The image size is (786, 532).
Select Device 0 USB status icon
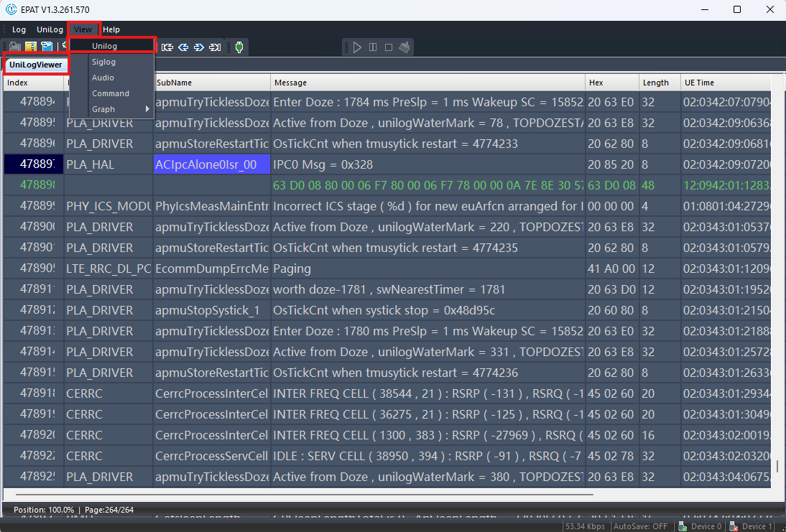point(683,526)
